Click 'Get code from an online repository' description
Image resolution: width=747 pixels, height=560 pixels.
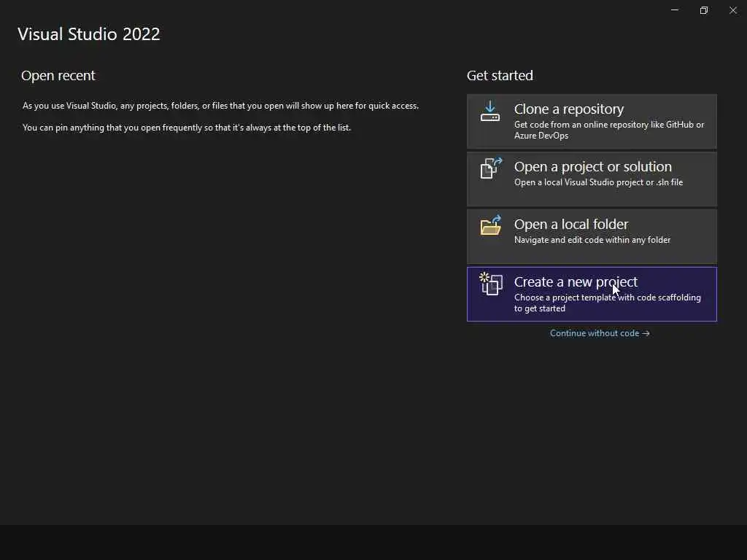coord(609,130)
